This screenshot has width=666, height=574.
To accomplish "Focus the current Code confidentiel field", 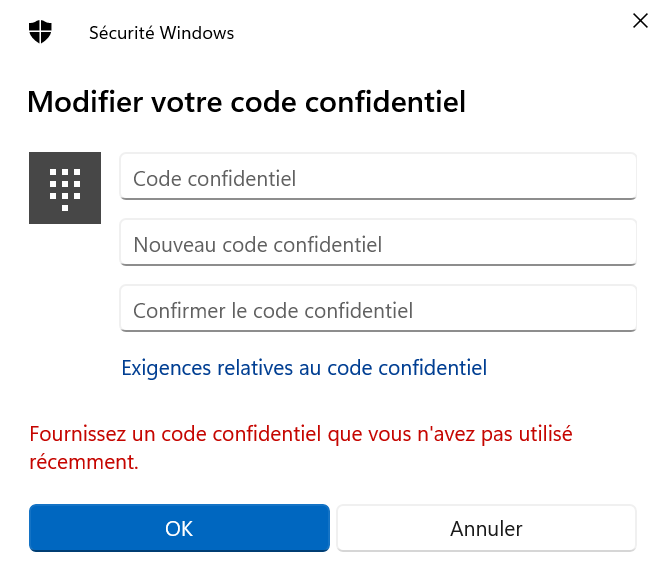I will coord(378,178).
